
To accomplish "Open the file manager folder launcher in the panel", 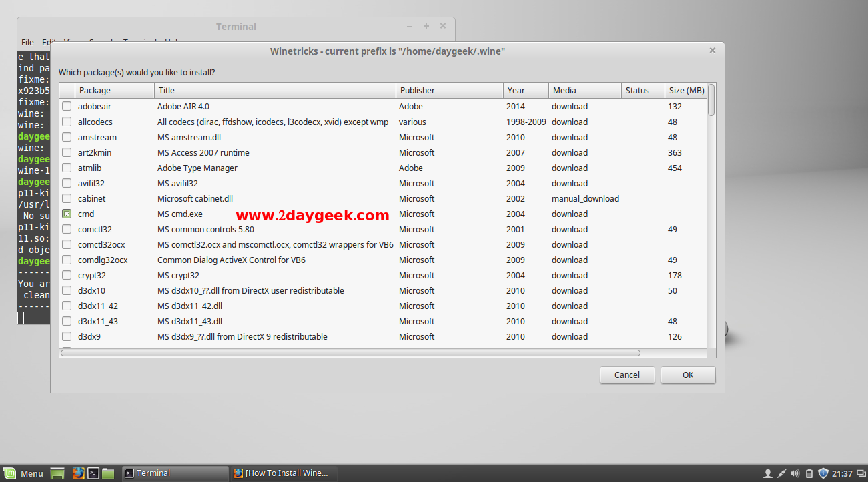I will [x=108, y=473].
